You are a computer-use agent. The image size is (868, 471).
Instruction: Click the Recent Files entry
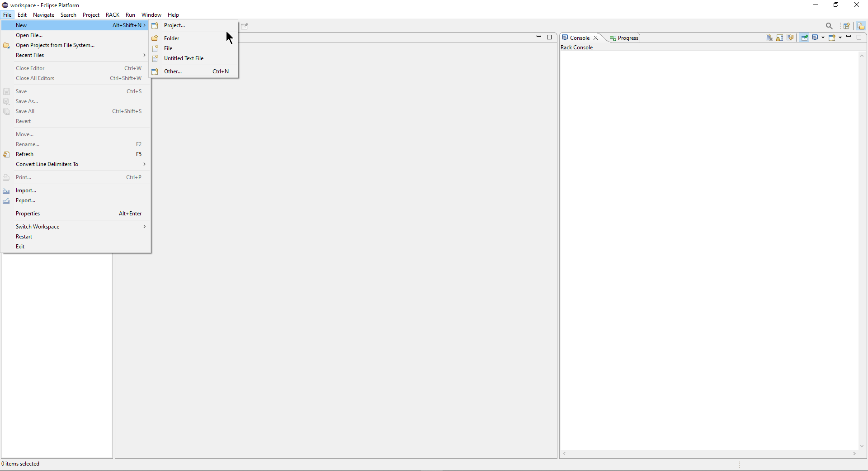75,55
